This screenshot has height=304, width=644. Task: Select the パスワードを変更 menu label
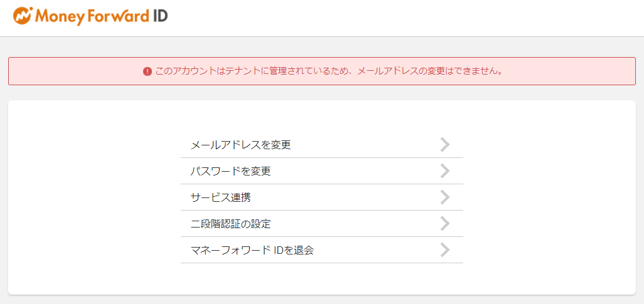point(230,171)
